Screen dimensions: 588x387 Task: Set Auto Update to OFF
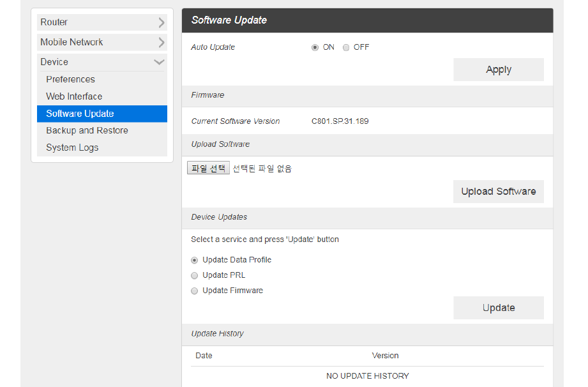pyautogui.click(x=346, y=47)
